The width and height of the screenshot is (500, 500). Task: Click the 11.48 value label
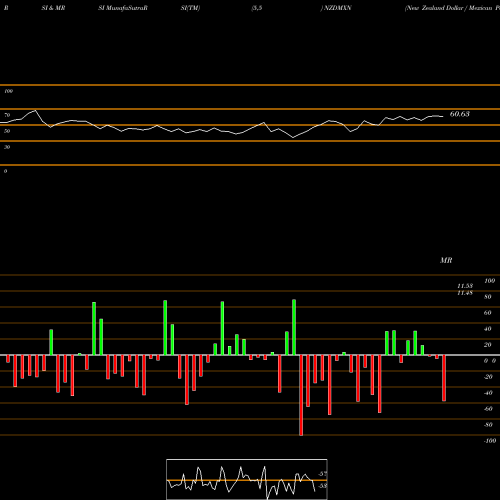[465, 293]
